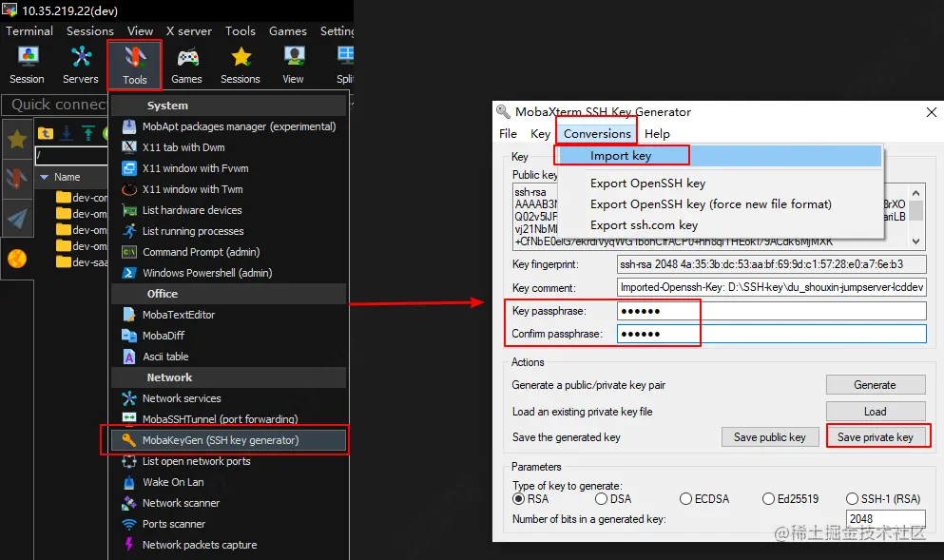Viewport: 944px width, 560px height.
Task: Click the Load button
Action: click(876, 412)
